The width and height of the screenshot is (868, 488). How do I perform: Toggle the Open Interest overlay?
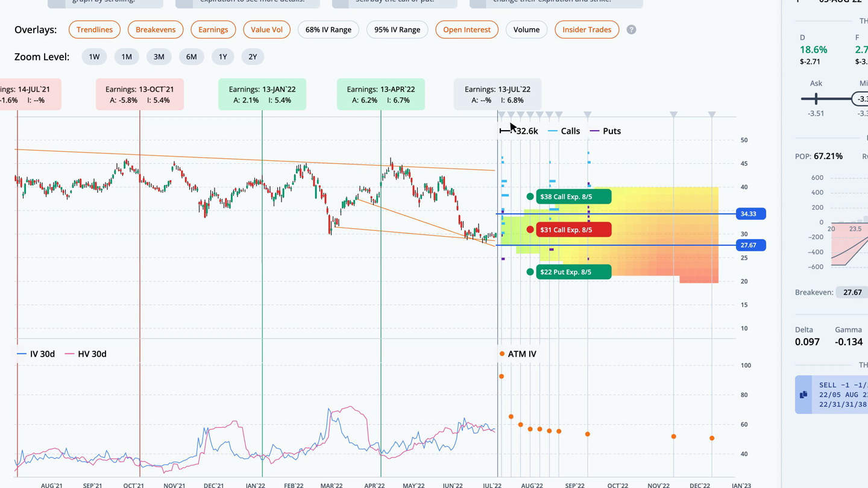tap(467, 30)
